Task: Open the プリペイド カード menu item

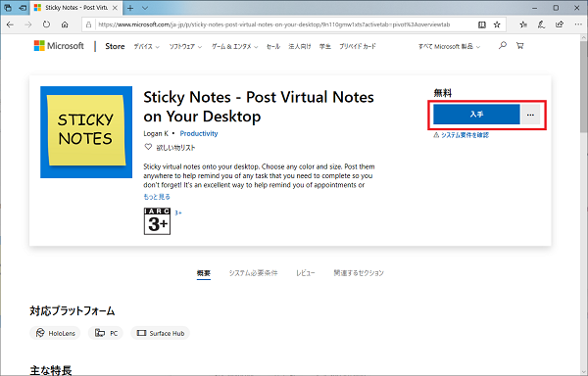Action: click(x=358, y=46)
